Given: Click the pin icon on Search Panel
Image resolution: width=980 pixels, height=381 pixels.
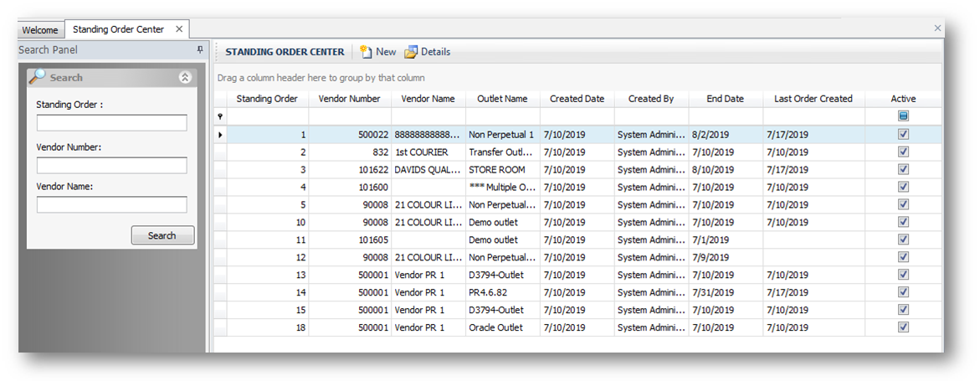Looking at the screenshot, I should click(199, 50).
